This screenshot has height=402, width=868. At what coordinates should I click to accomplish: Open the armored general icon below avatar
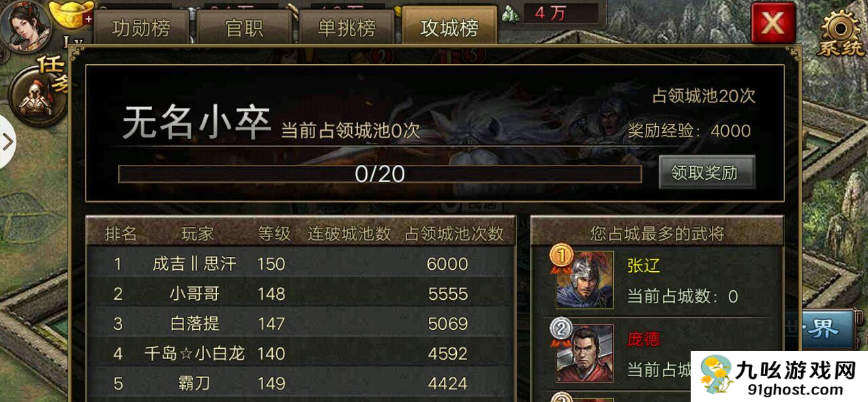(36, 98)
